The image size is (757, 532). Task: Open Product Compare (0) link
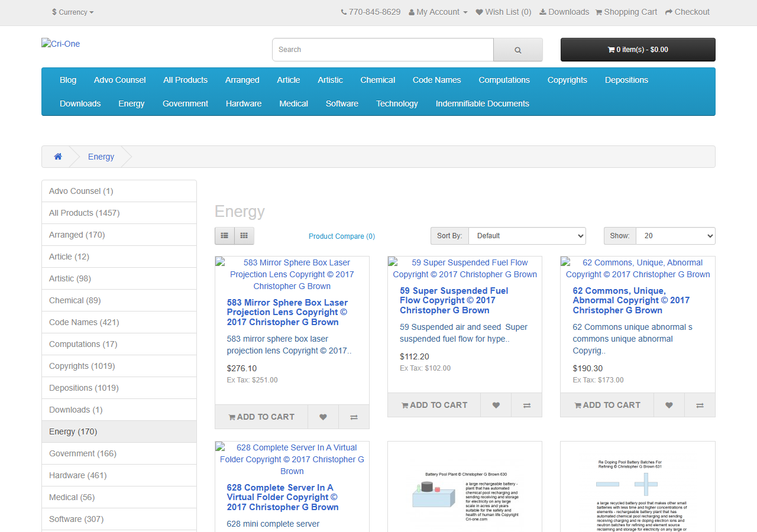[x=342, y=236]
